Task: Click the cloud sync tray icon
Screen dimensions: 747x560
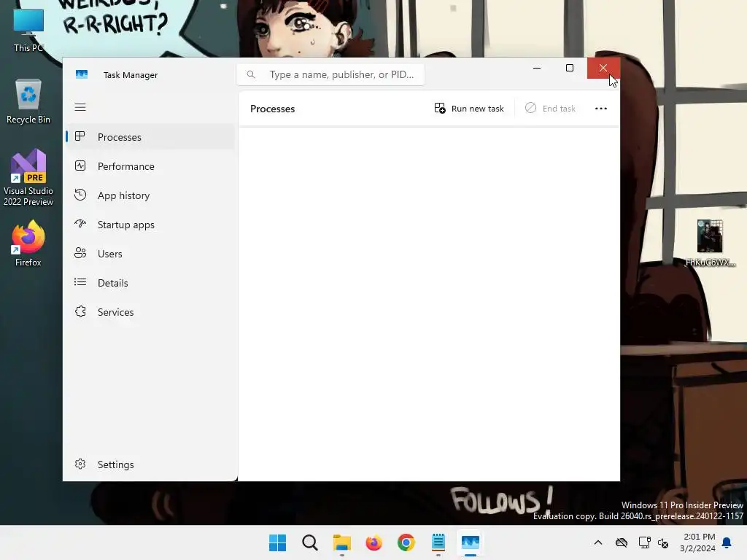Action: coord(622,542)
